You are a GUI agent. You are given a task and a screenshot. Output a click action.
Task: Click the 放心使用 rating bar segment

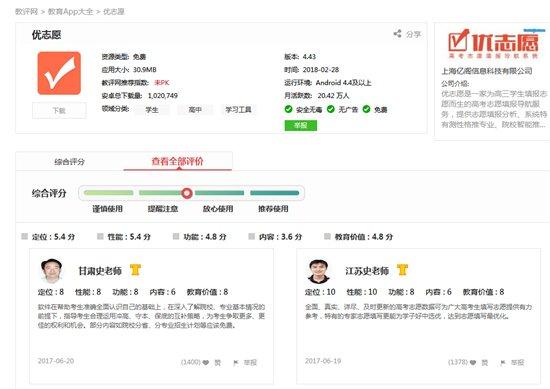(219, 193)
